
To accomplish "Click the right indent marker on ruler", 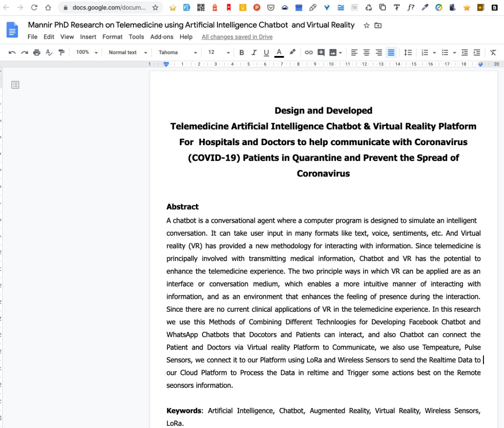I will [480, 64].
